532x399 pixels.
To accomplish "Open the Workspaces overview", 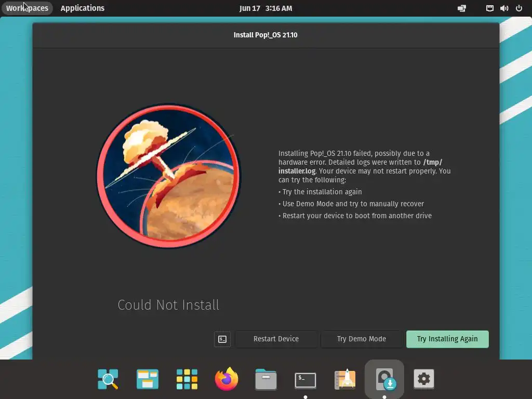I will [x=27, y=8].
